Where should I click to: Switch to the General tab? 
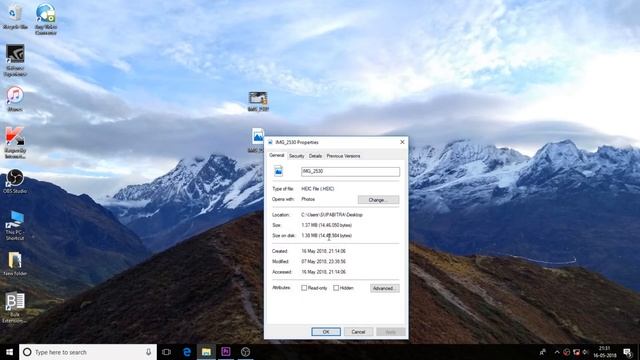[276, 156]
